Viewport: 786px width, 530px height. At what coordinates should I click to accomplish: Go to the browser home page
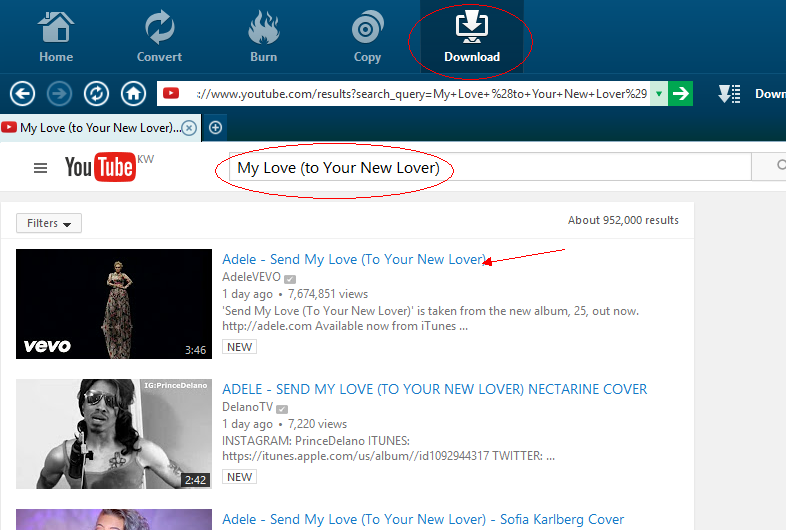point(133,94)
